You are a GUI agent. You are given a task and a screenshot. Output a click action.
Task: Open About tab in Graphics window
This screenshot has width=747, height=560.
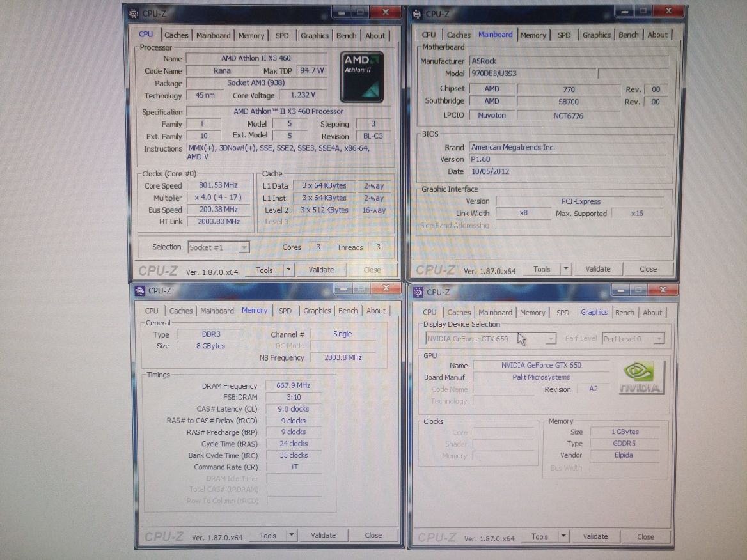pos(652,313)
